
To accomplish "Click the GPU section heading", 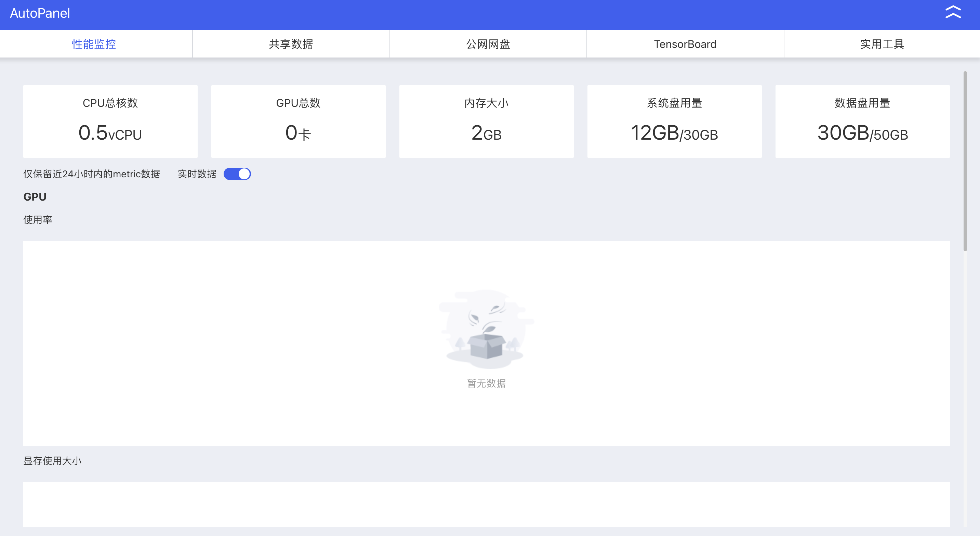I will pos(35,197).
